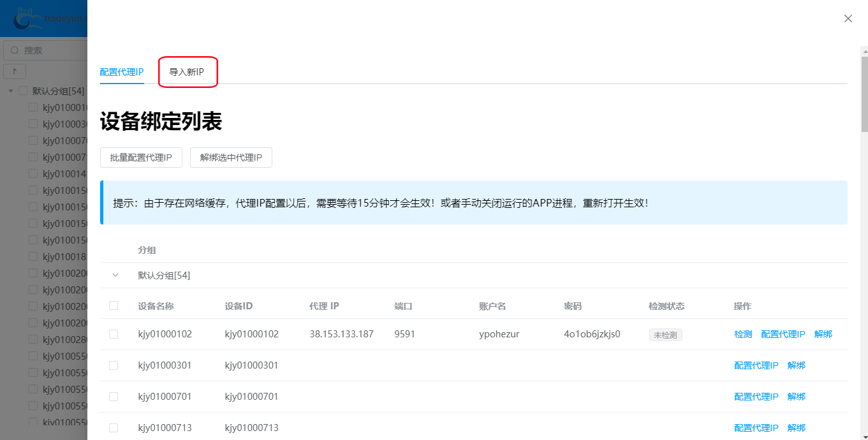The height and width of the screenshot is (440, 868).
Task: Click the 账户名 column header
Action: [x=492, y=306]
